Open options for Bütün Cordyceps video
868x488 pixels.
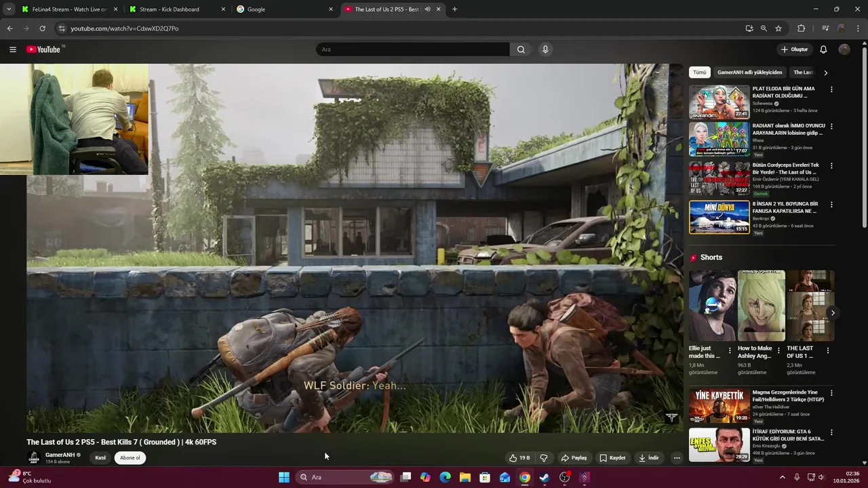click(x=831, y=165)
